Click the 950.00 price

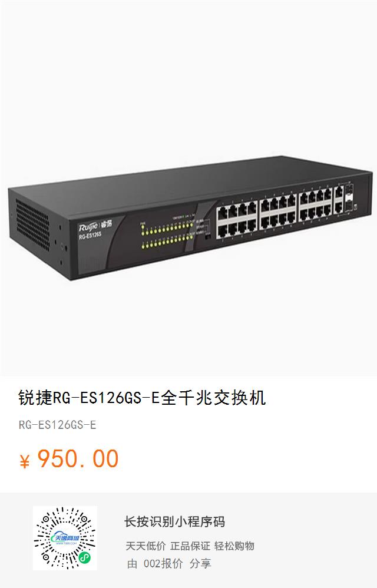point(78,458)
